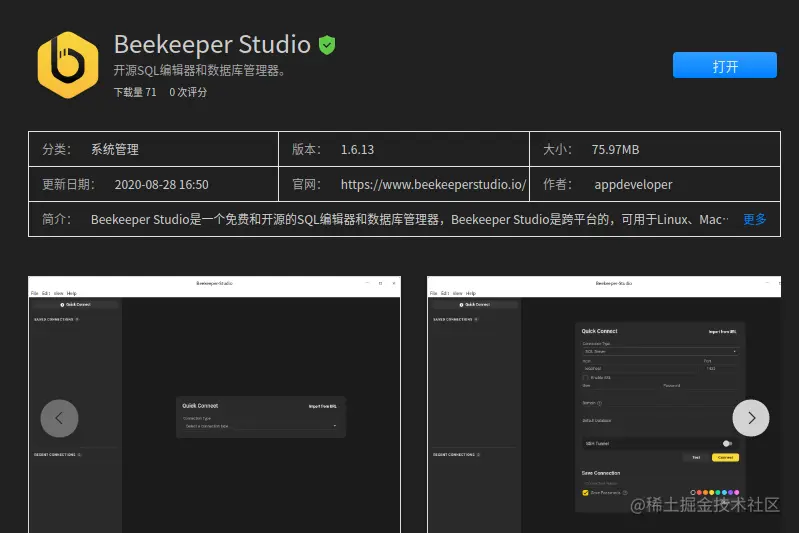Click the Beekeeper Studio hexagon logo
This screenshot has width=799, height=533.
(68, 65)
